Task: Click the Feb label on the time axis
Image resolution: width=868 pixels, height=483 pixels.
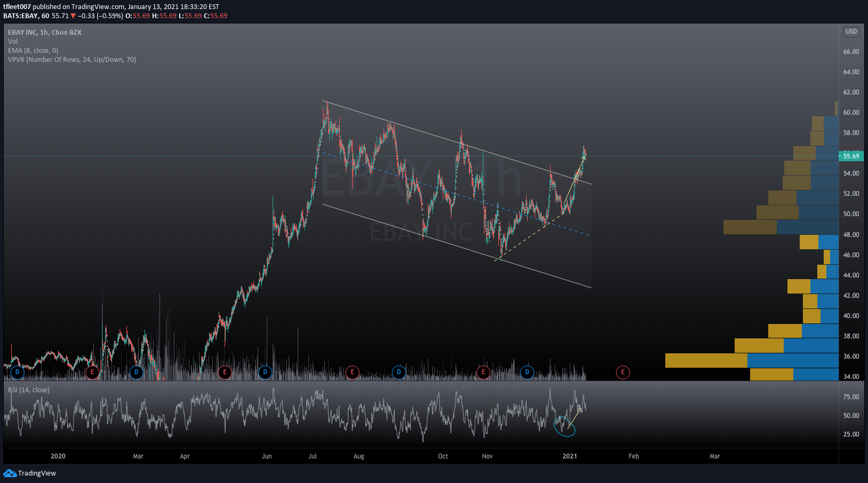Action: tap(633, 456)
